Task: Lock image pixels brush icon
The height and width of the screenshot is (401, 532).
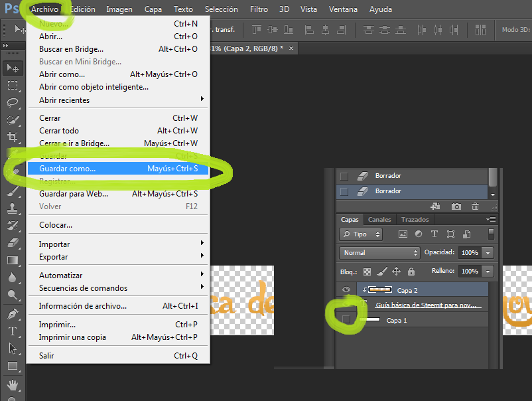Action: tap(381, 272)
